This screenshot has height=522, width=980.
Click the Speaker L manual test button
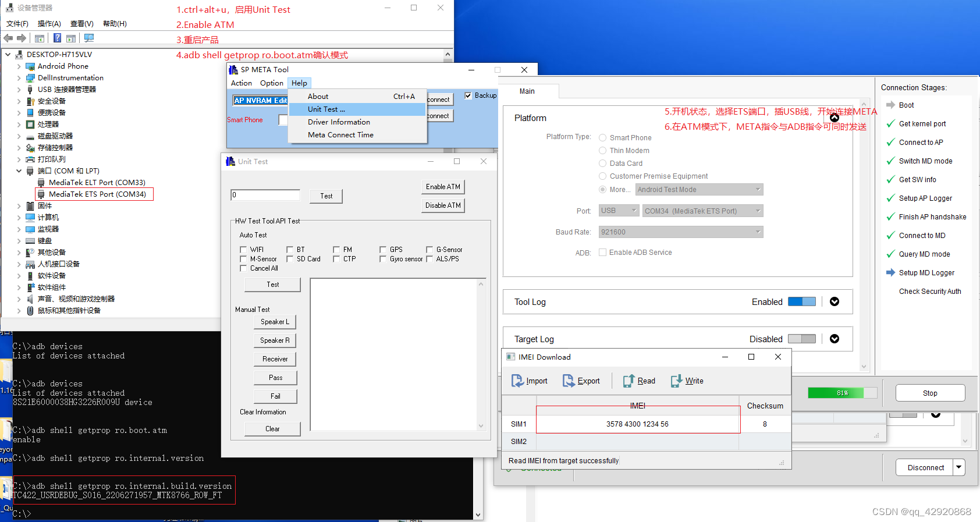(275, 322)
